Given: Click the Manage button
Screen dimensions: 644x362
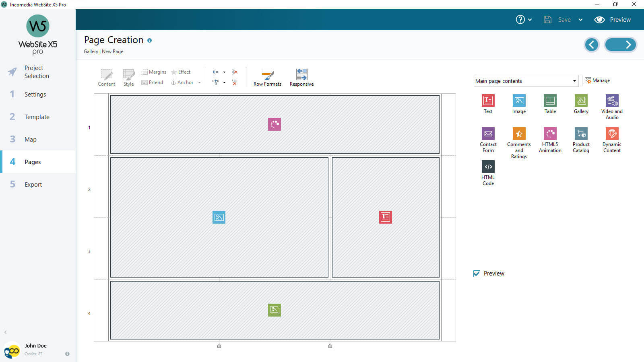Looking at the screenshot, I should pos(597,80).
